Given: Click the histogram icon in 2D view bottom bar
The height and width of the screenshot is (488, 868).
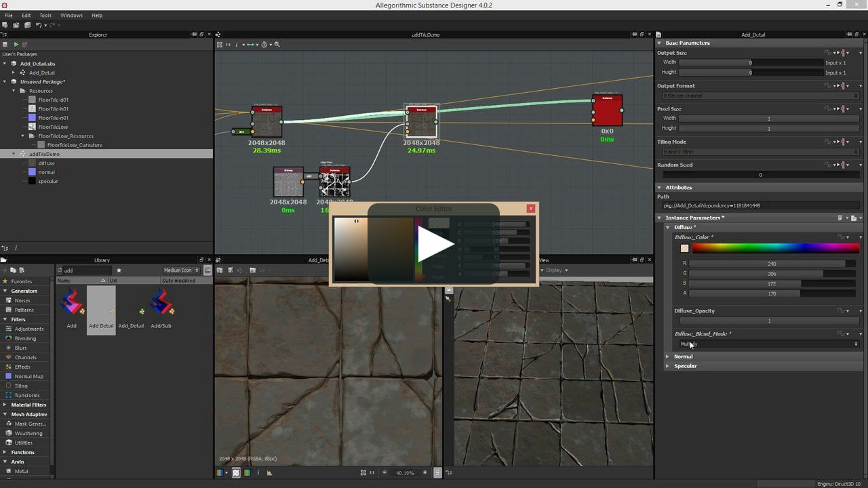Looking at the screenshot, I should point(269,472).
